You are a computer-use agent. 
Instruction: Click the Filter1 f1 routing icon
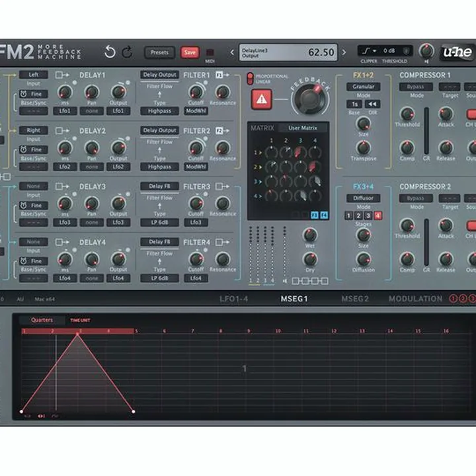click(222, 75)
